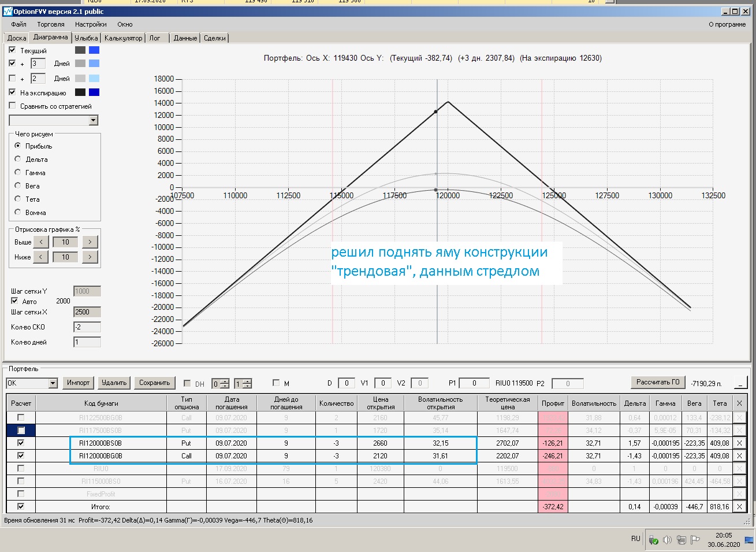Click the X button in the Итого row
The height and width of the screenshot is (552, 756).
pyautogui.click(x=739, y=507)
